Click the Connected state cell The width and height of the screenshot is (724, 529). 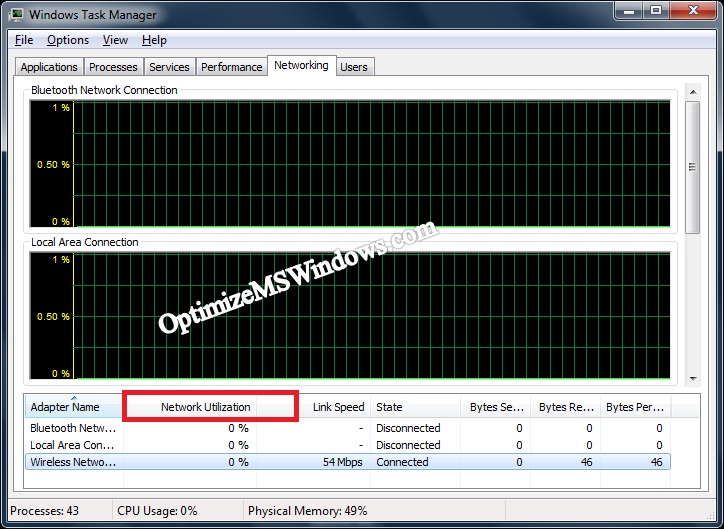[402, 462]
